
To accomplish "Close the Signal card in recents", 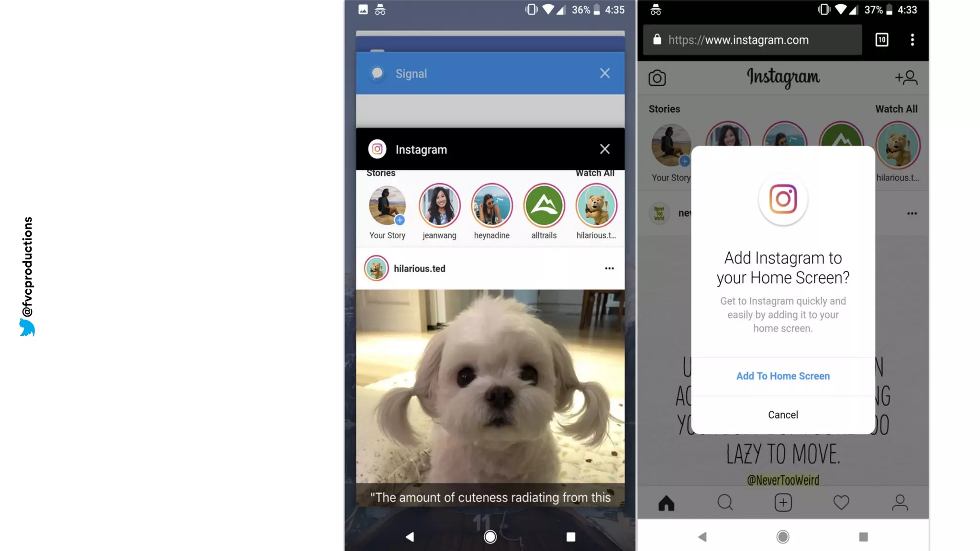I will coord(605,73).
